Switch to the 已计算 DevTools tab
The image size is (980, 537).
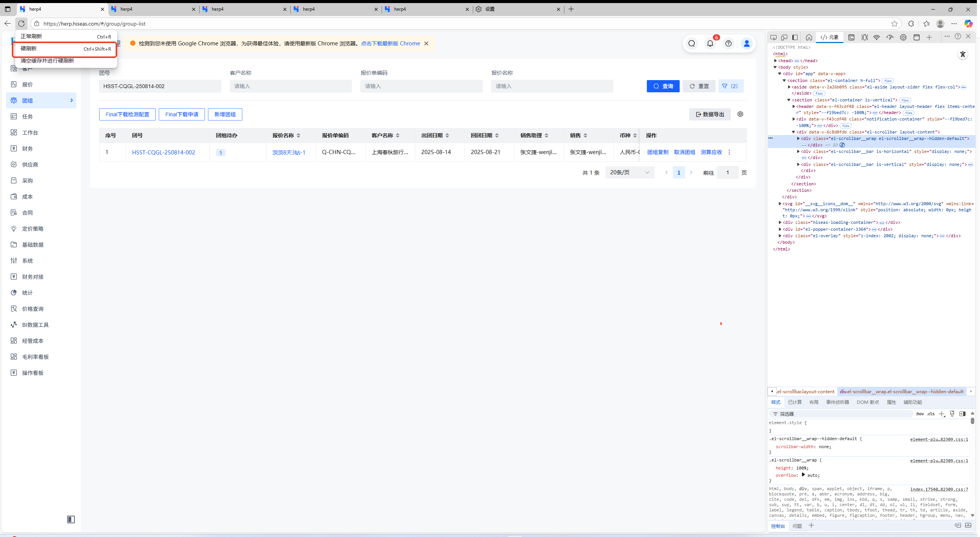click(x=795, y=402)
